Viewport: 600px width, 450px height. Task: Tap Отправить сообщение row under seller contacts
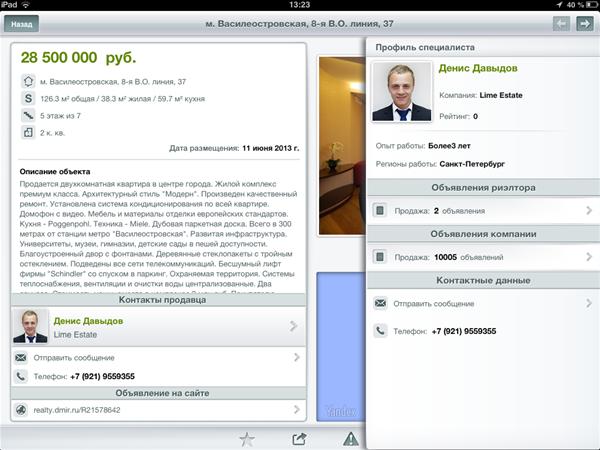pyautogui.click(x=158, y=357)
